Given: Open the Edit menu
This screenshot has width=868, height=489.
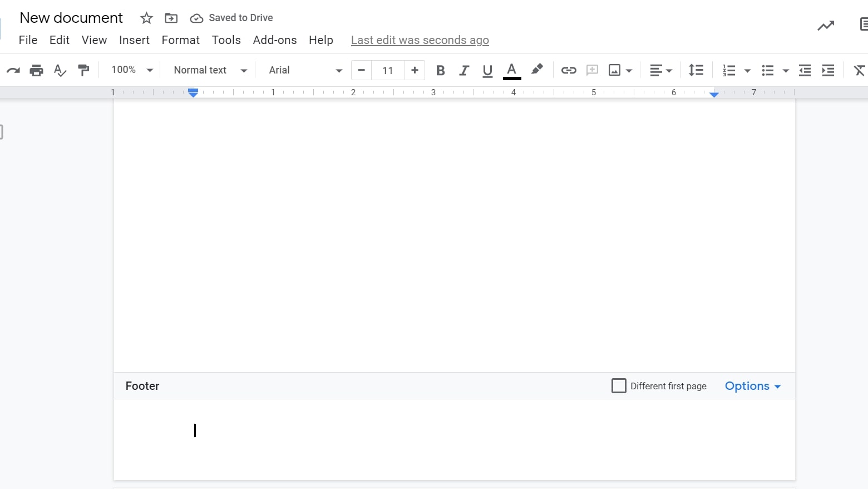Looking at the screenshot, I should coord(60,40).
